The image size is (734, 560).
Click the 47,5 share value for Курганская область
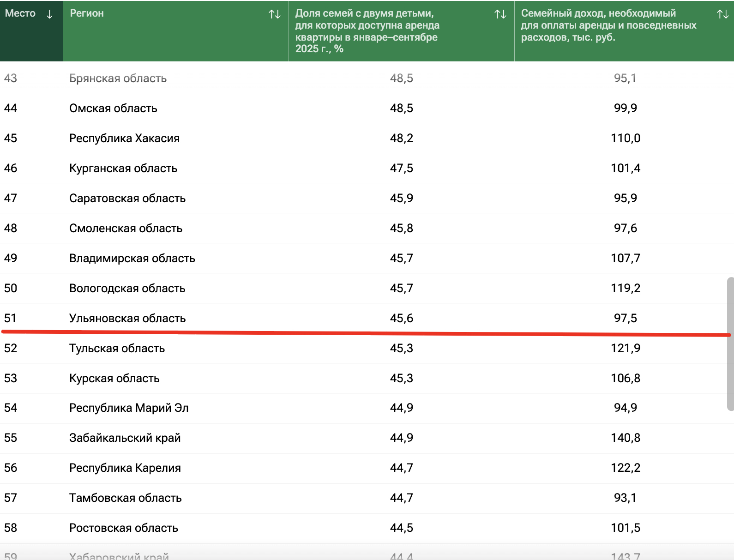401,168
